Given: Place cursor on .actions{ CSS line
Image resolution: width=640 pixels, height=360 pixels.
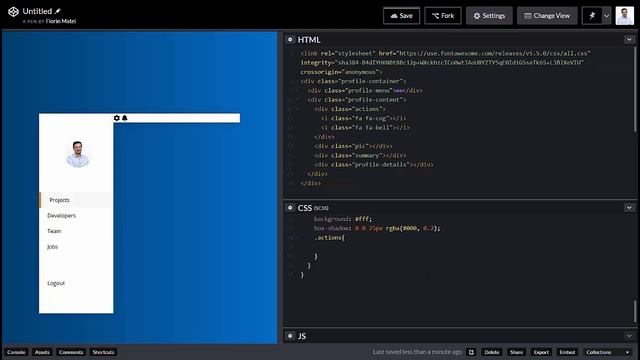Looking at the screenshot, I should tap(329, 238).
